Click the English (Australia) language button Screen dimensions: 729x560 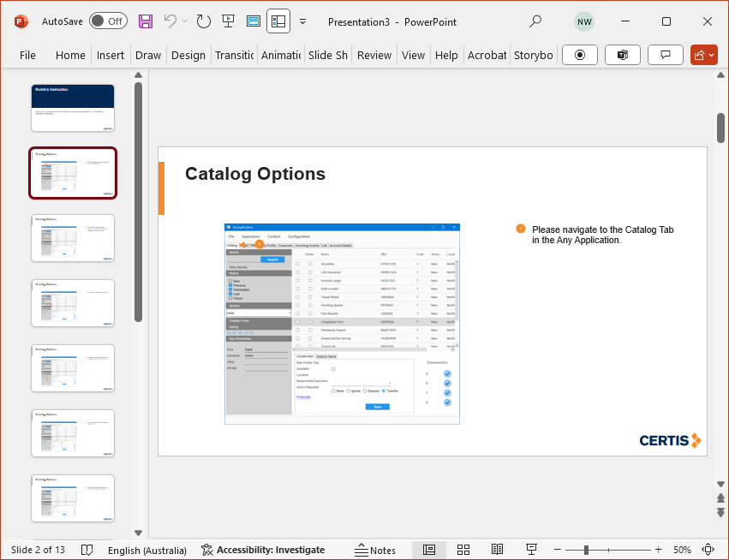pos(147,550)
